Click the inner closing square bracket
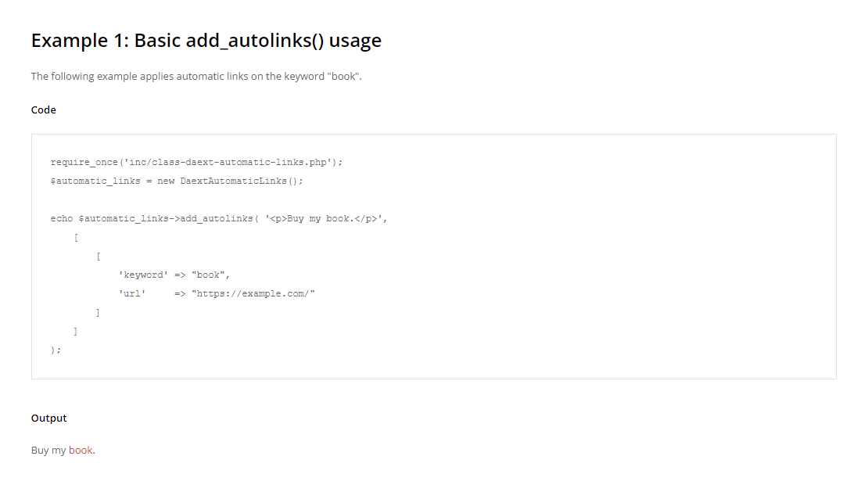 [x=98, y=313]
